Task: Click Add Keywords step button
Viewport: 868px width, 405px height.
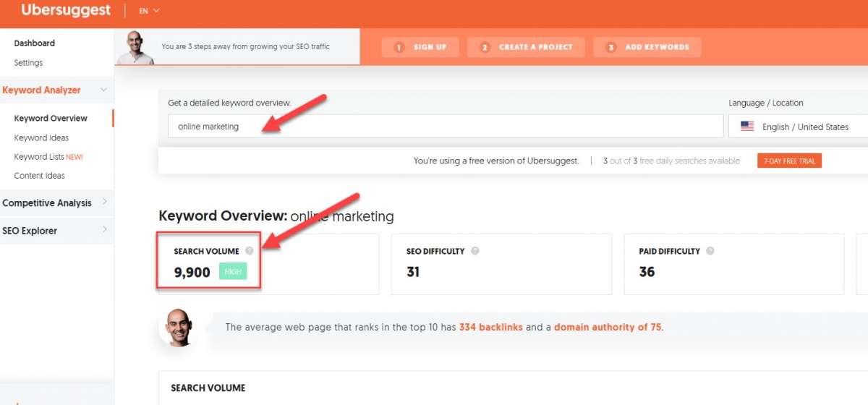Action: [647, 47]
